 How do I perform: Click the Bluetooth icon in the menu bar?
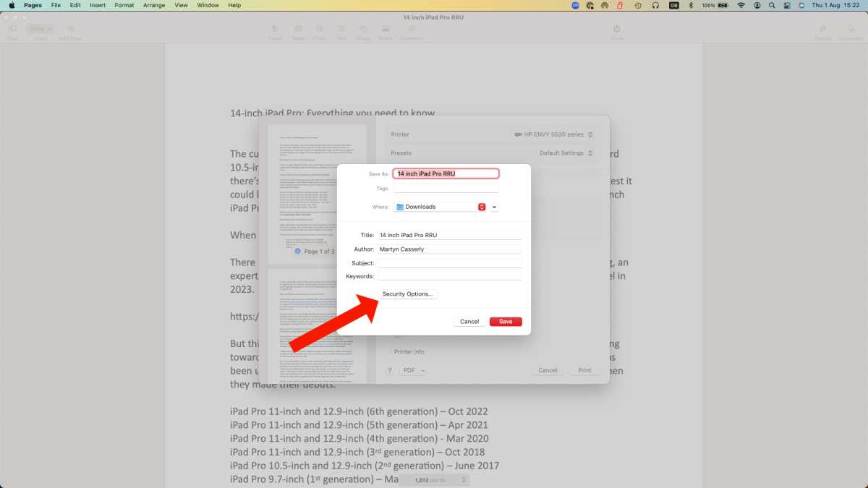[x=690, y=5]
